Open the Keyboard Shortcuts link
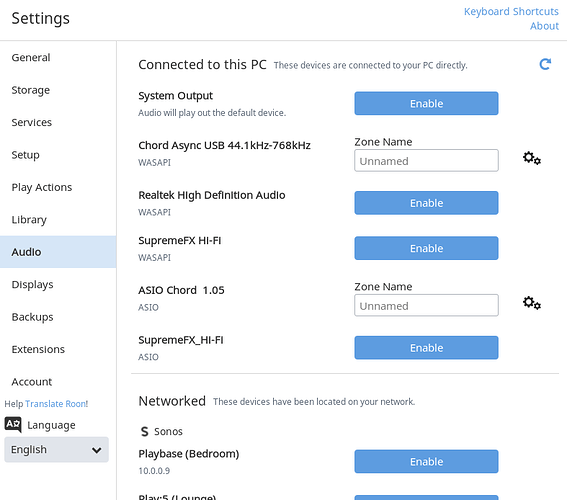 click(511, 12)
